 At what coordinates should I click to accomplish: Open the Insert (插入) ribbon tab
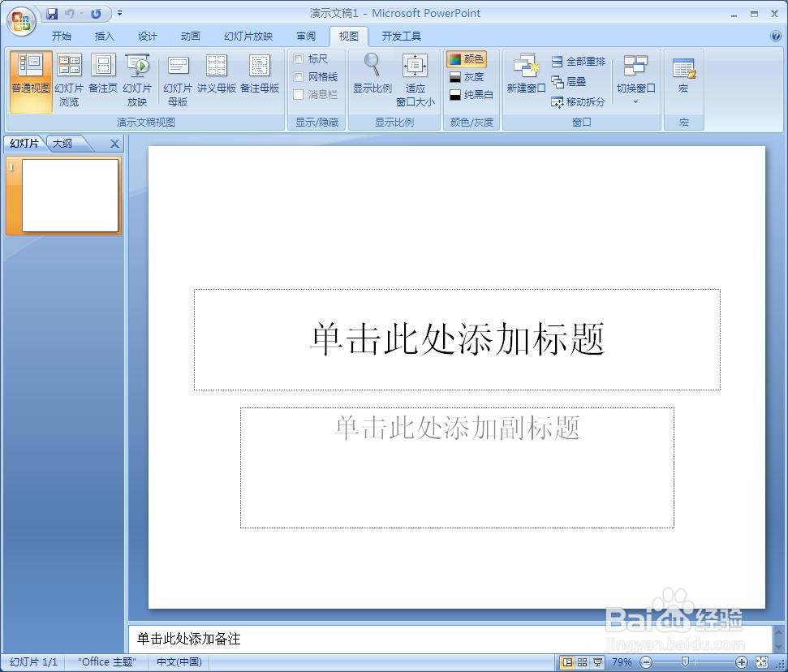click(104, 37)
